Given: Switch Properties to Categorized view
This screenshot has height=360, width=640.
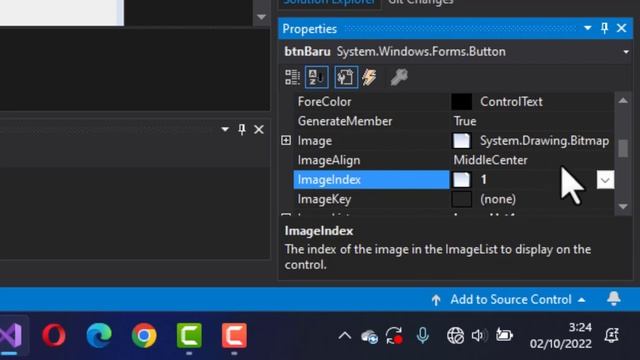Looking at the screenshot, I should tap(292, 77).
